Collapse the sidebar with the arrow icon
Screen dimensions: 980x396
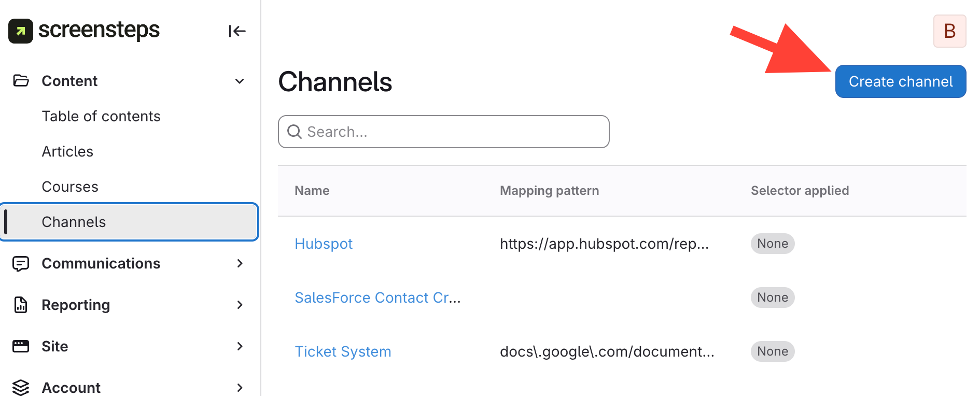237,31
